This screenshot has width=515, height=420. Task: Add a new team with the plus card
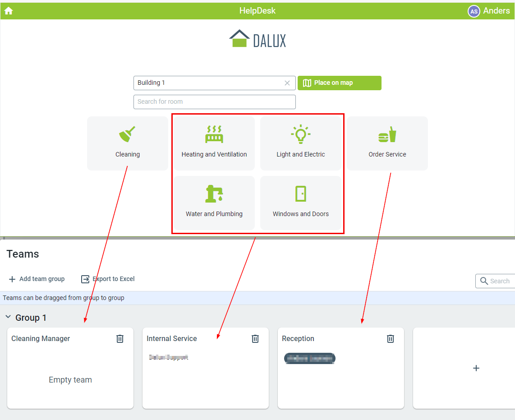tap(476, 368)
